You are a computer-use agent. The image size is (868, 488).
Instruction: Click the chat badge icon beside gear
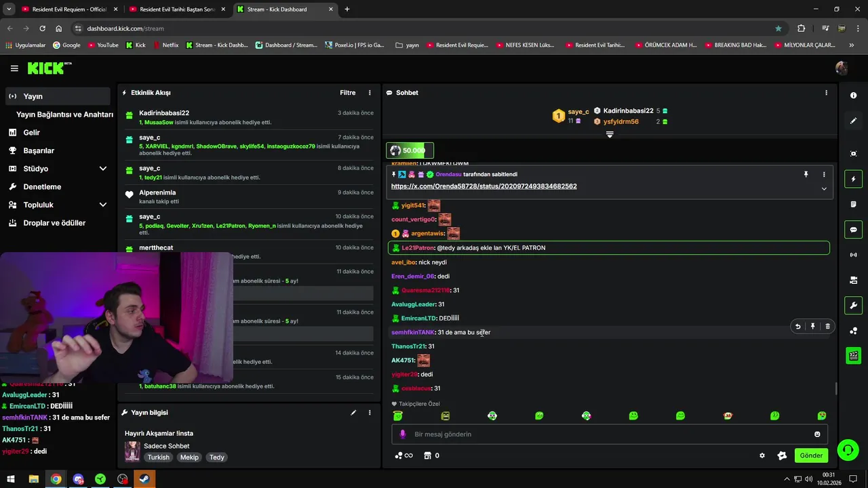pyautogui.click(x=782, y=455)
